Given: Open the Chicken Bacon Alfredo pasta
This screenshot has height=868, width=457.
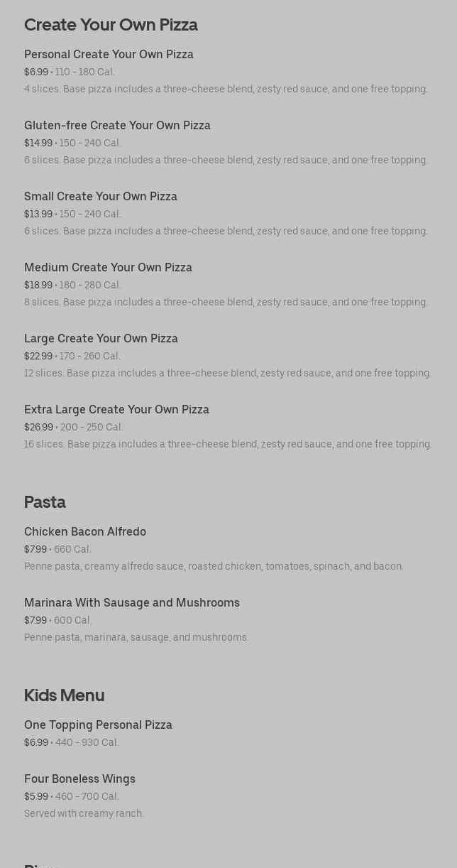Looking at the screenshot, I should point(85,532).
